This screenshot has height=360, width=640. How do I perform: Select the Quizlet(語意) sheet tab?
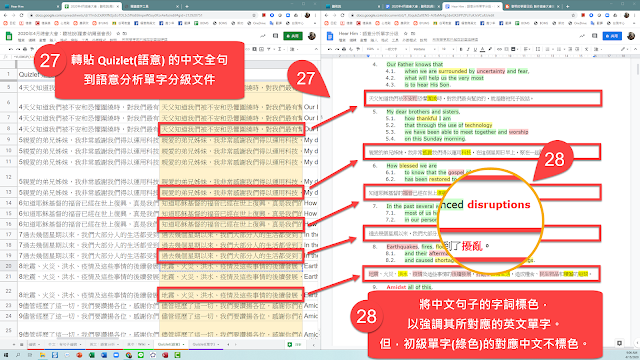[171, 344]
